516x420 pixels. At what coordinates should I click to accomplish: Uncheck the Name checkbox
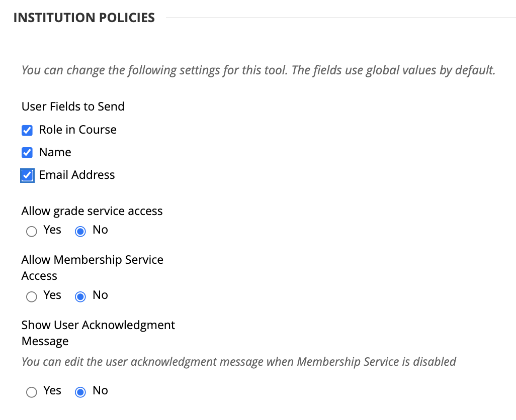(27, 153)
